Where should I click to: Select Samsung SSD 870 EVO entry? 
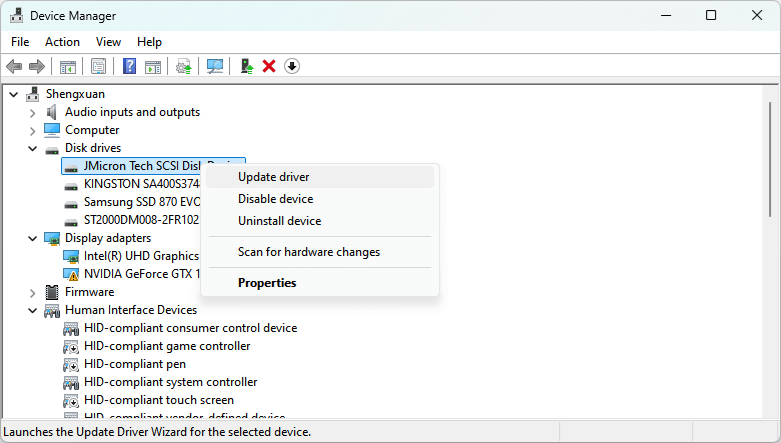(x=141, y=202)
